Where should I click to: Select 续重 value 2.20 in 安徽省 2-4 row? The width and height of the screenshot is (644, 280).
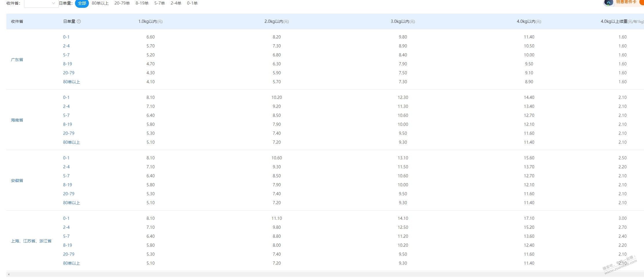pos(623,167)
